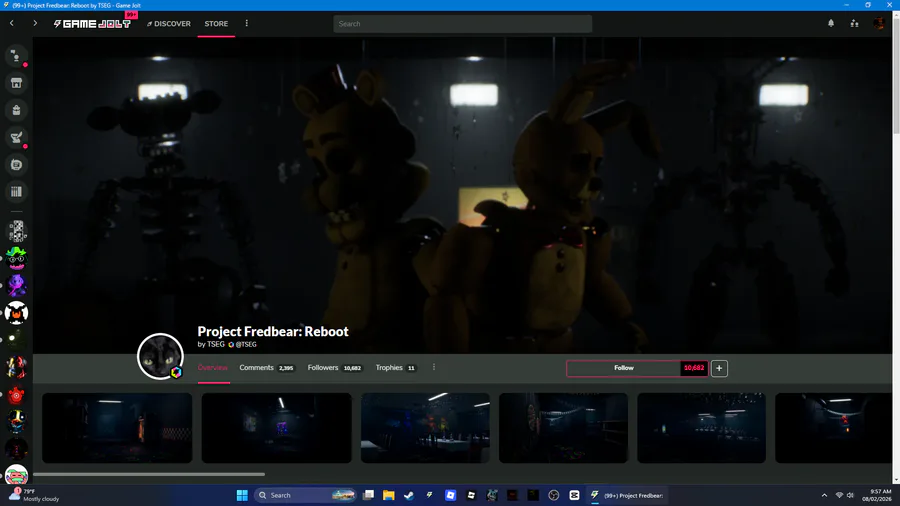Open the top navigation three-dot menu
This screenshot has width=900, height=506.
pos(247,24)
